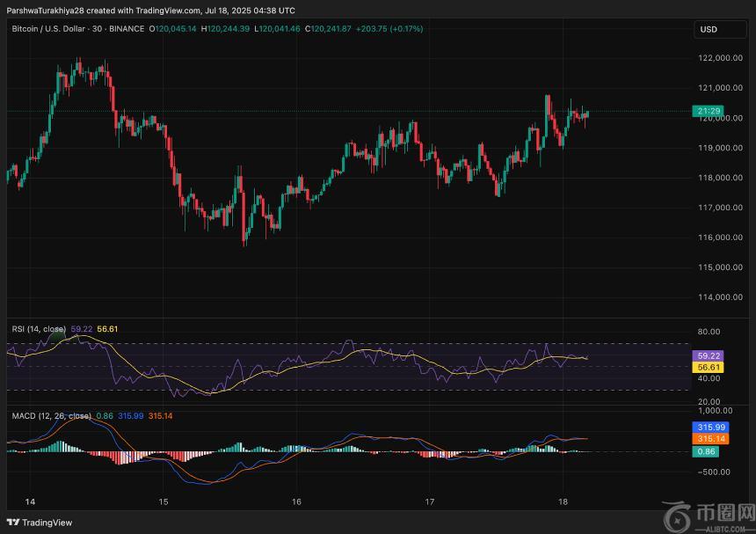
Task: Click the date label 16 on time axis
Action: 296,502
